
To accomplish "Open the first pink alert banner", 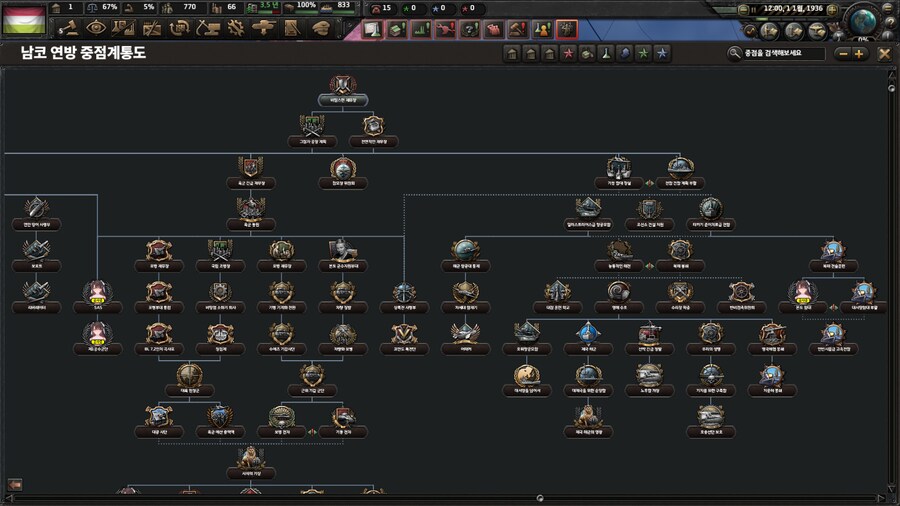I will (x=372, y=30).
